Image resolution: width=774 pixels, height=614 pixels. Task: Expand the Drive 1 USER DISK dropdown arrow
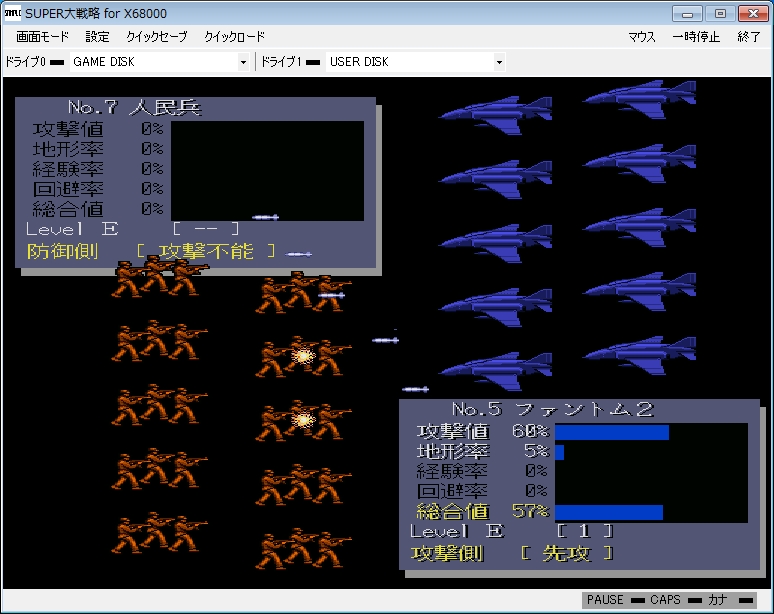[x=499, y=62]
